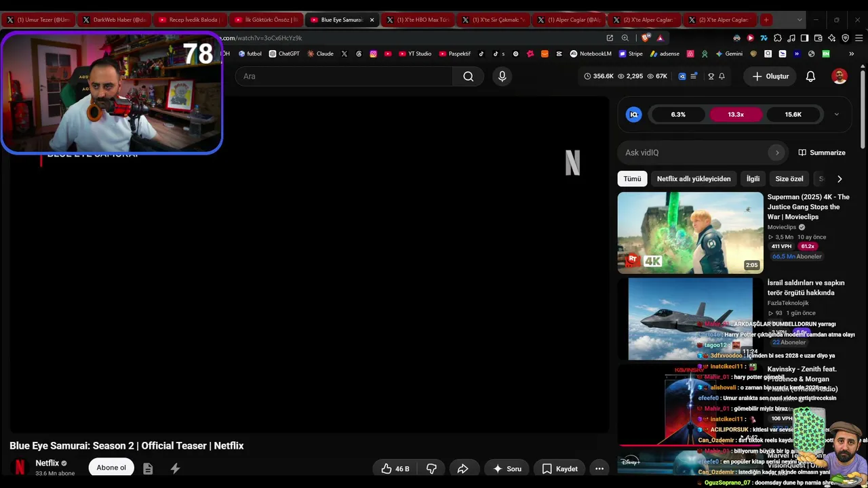
Task: Open the Netflix channel name link
Action: [47, 463]
